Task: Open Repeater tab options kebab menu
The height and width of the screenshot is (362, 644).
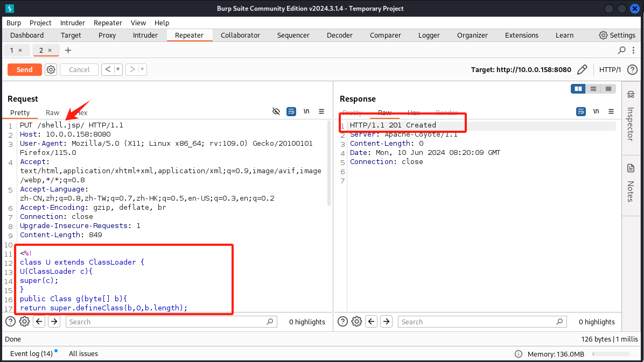Action: pyautogui.click(x=634, y=50)
